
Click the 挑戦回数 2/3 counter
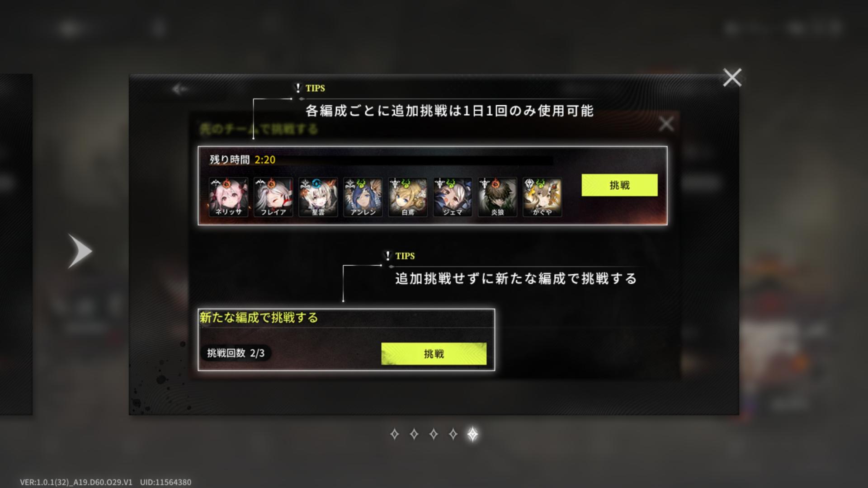click(x=236, y=353)
